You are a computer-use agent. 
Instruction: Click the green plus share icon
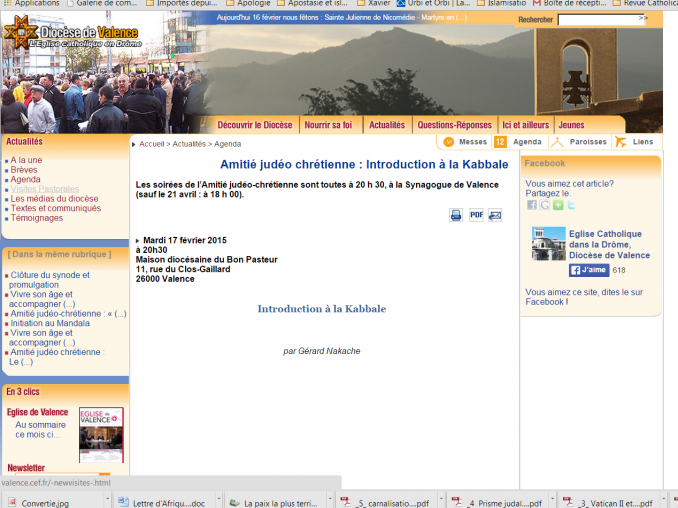pyautogui.click(x=558, y=205)
